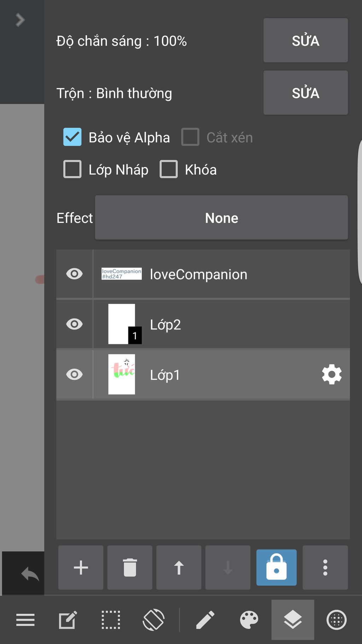Open the Effect None dropdown
Screen dimensions: 362x644
coord(221,218)
